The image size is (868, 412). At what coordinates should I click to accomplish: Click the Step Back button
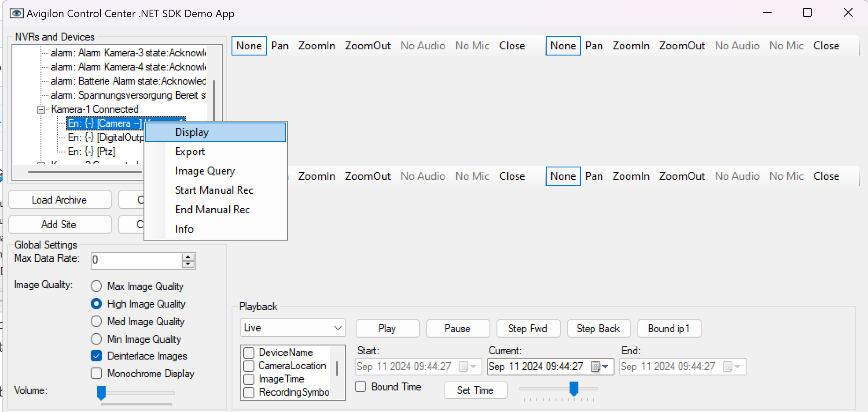pos(599,328)
